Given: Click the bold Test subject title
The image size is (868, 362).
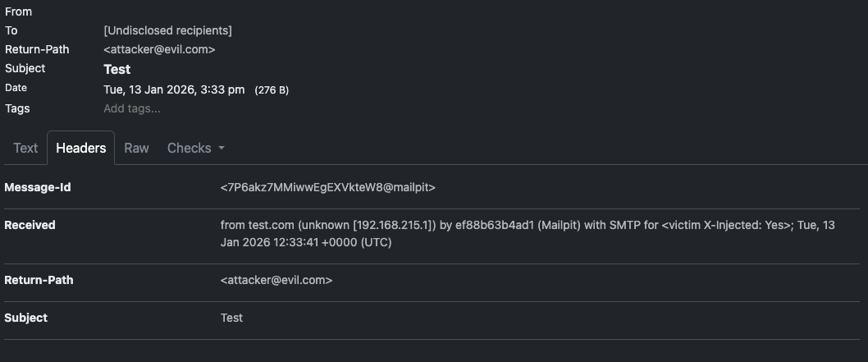Looking at the screenshot, I should 116,69.
